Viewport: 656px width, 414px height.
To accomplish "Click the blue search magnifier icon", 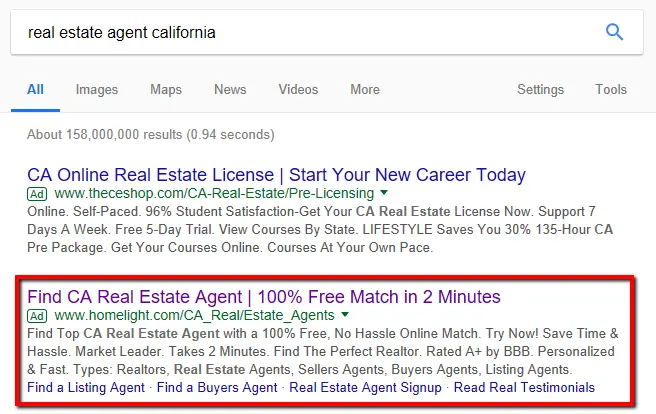I will (614, 32).
